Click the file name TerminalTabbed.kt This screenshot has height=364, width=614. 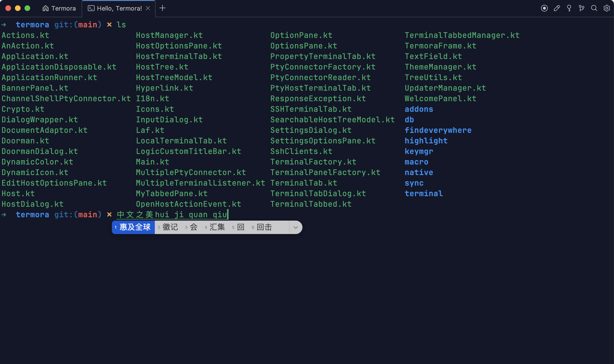pyautogui.click(x=311, y=204)
